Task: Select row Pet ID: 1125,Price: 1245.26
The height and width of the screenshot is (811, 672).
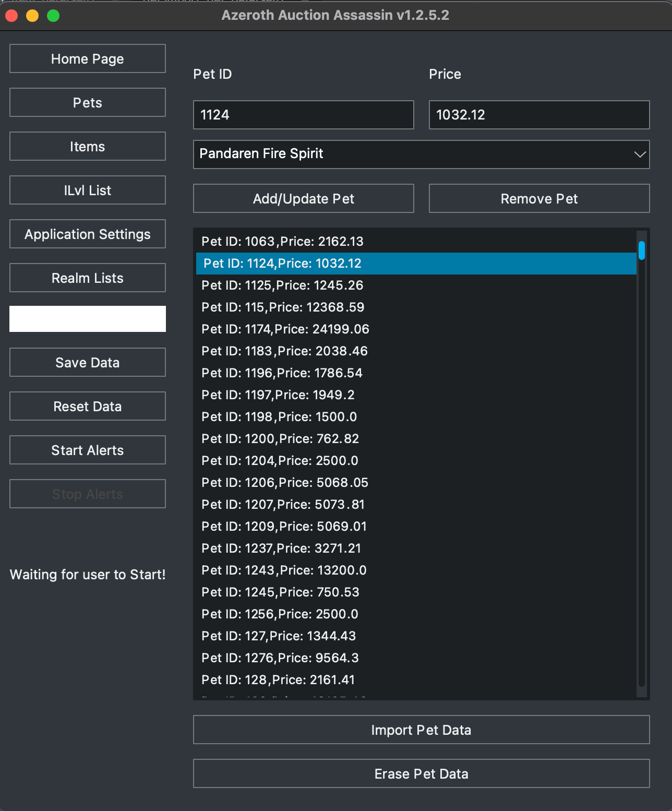Action: 416,285
